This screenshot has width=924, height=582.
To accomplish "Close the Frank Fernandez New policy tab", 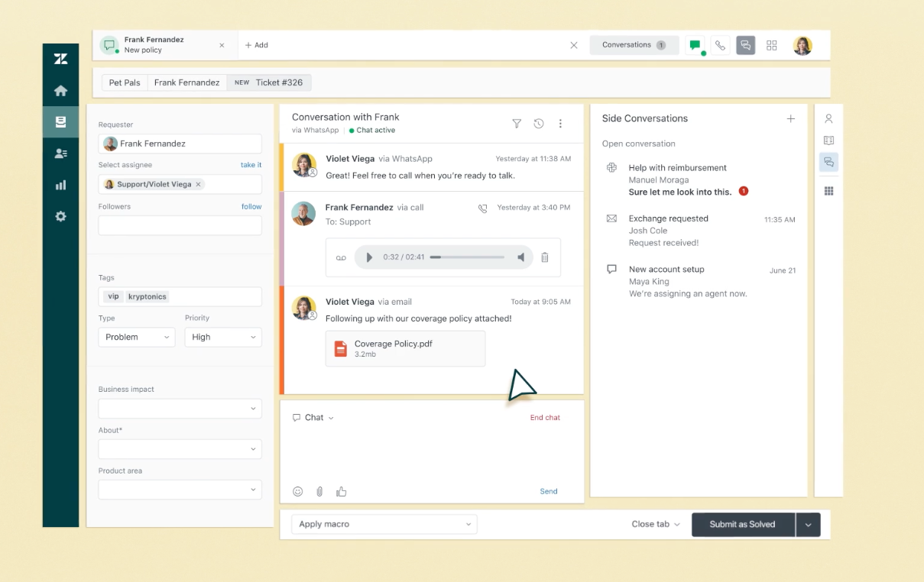I will [222, 45].
